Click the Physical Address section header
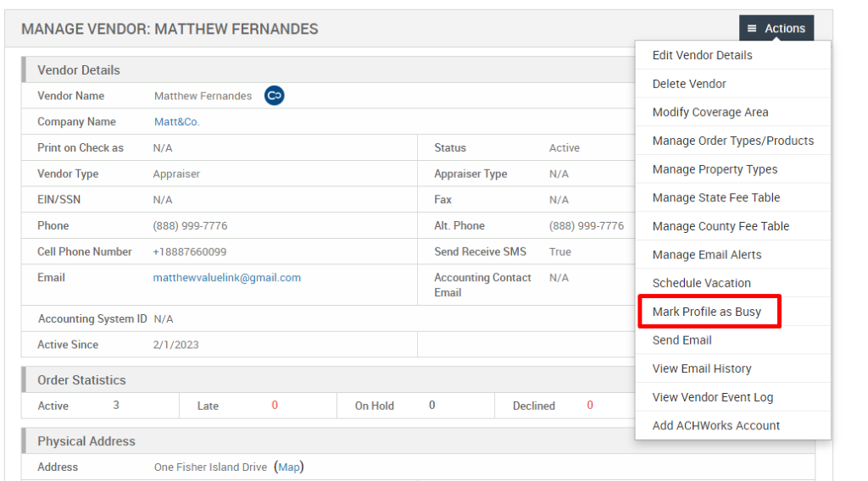 [x=86, y=441]
